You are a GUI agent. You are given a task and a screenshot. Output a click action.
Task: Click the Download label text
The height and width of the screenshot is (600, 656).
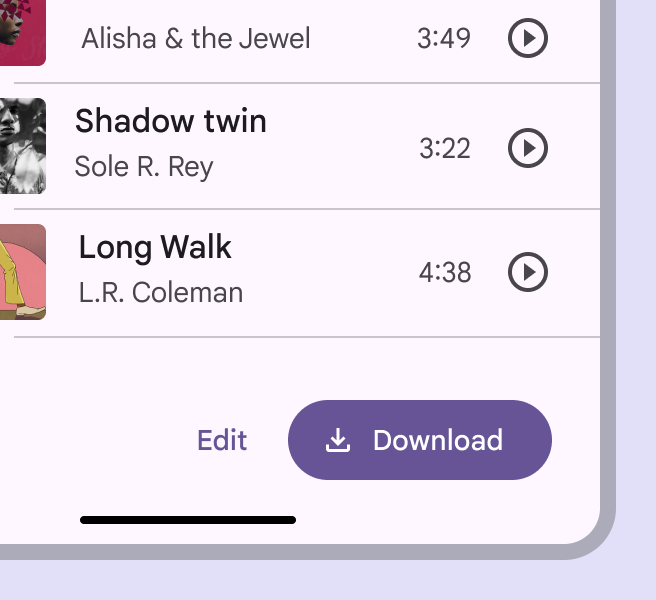[x=438, y=441]
